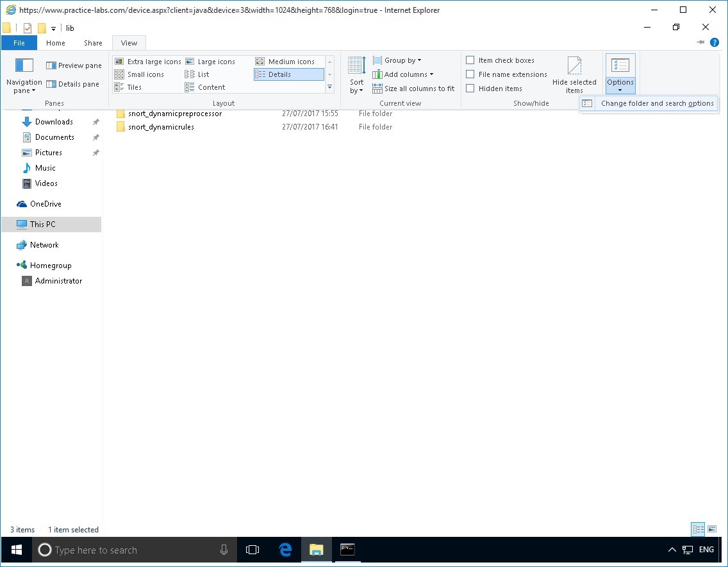
Task: Open the File menu tab
Action: click(x=19, y=43)
